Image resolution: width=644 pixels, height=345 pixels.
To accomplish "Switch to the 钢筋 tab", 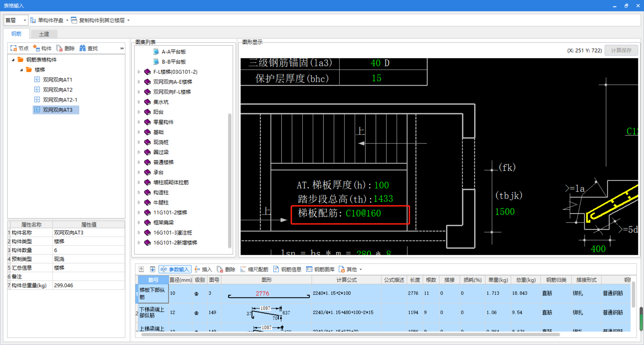I will (x=16, y=34).
